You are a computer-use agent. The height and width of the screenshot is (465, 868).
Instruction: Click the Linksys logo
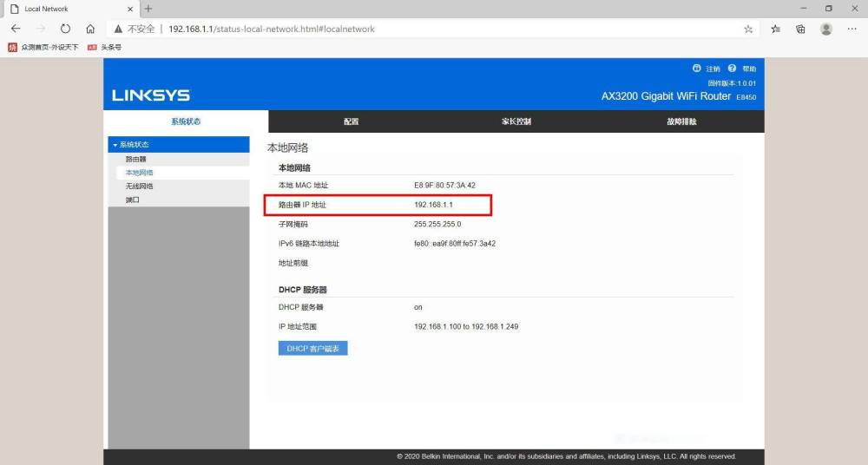click(151, 95)
